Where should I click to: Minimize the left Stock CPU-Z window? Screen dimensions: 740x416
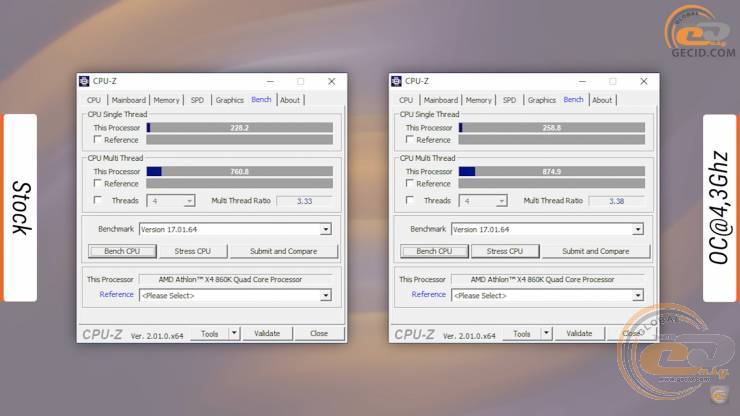point(270,81)
